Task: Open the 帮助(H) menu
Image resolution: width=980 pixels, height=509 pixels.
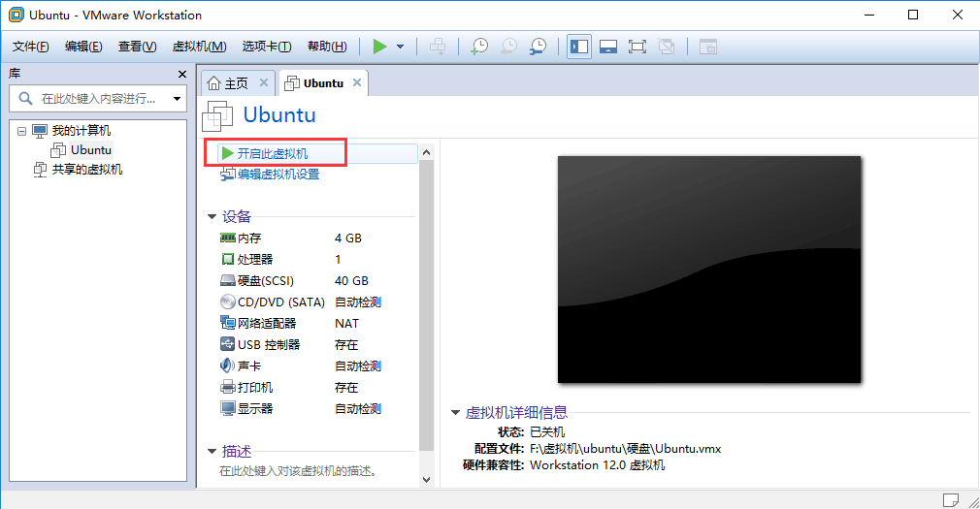Action: [328, 47]
